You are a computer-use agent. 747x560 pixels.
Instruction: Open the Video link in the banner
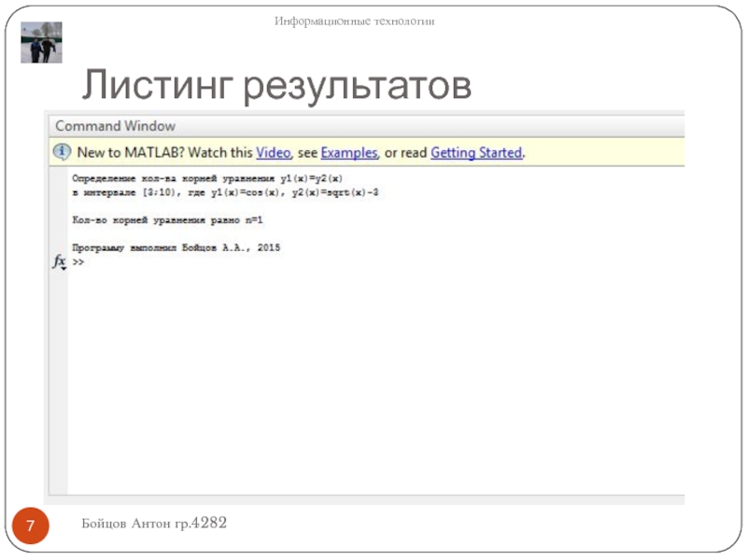pyautogui.click(x=274, y=152)
